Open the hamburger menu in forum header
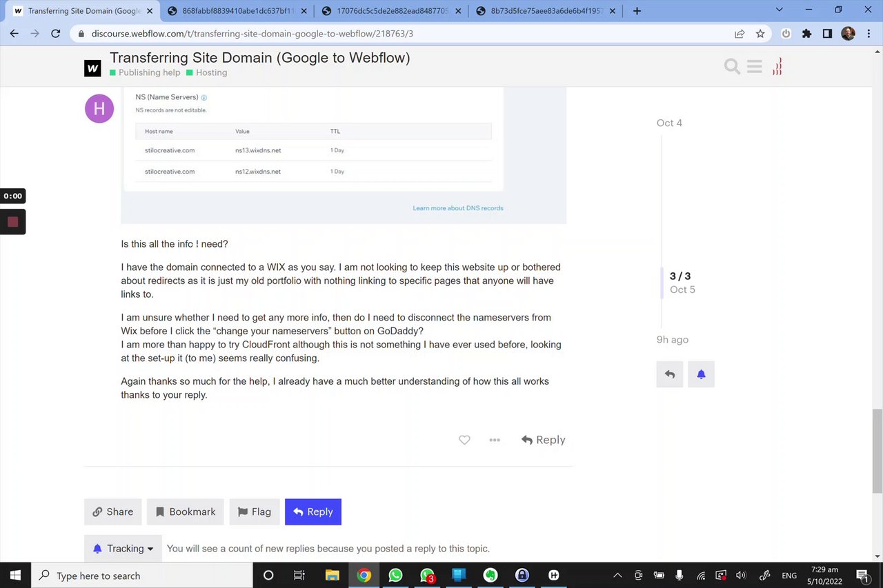The height and width of the screenshot is (588, 883). (755, 67)
